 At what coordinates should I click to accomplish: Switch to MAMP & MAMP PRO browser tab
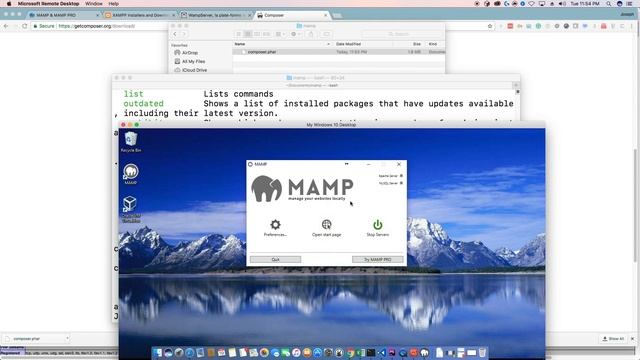pyautogui.click(x=62, y=15)
